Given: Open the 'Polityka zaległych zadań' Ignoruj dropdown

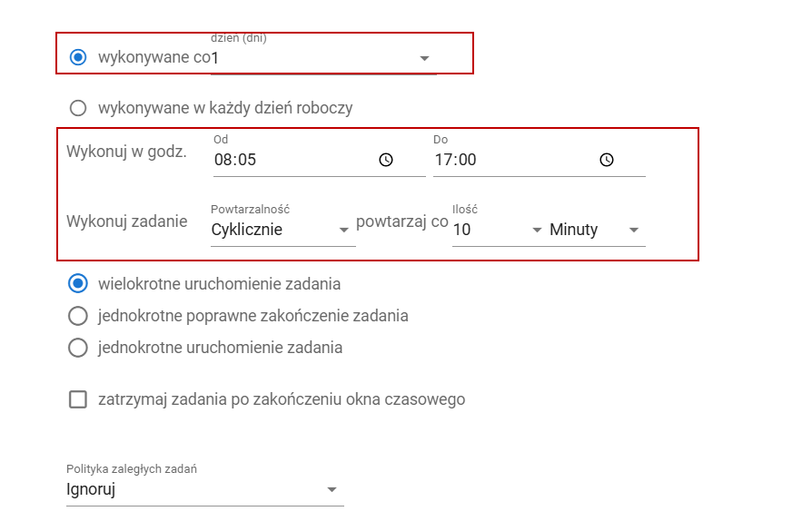Looking at the screenshot, I should tap(205, 489).
